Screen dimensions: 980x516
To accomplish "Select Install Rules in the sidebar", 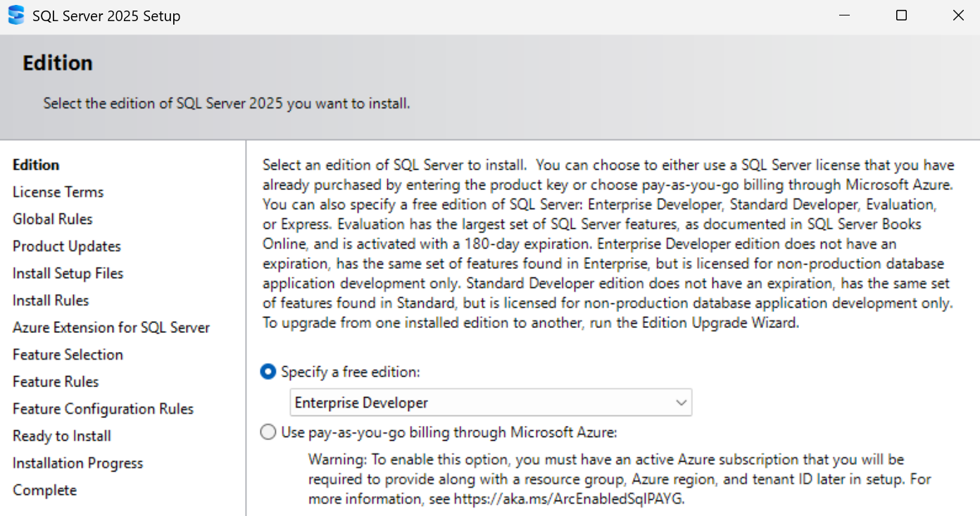I will (x=51, y=301).
